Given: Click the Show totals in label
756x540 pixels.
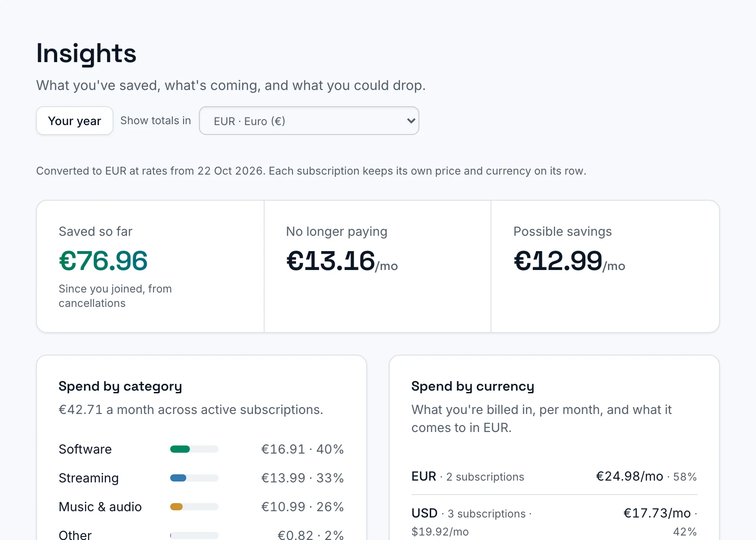Looking at the screenshot, I should pos(156,121).
